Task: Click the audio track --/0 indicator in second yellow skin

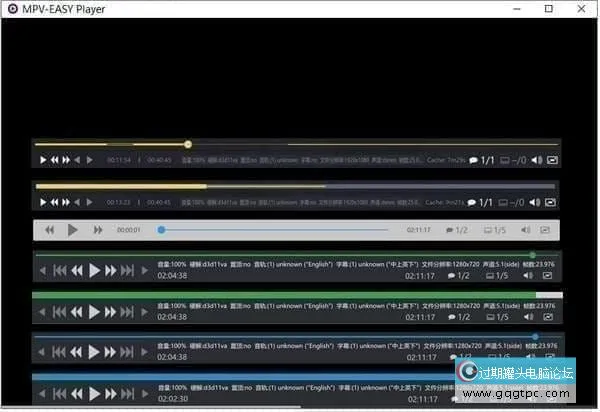Action: point(512,202)
